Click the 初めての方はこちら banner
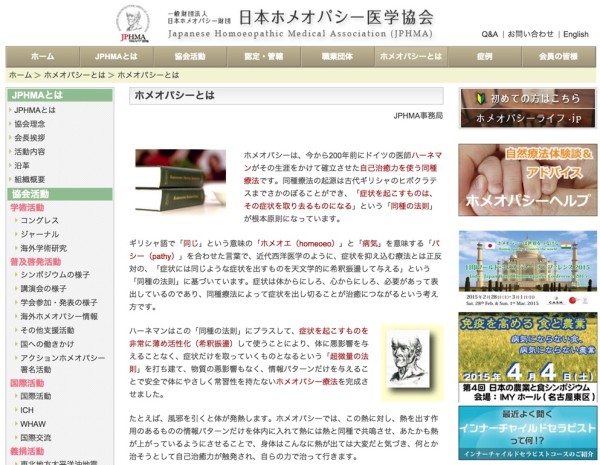Screen dimensions: 600x465 528,99
